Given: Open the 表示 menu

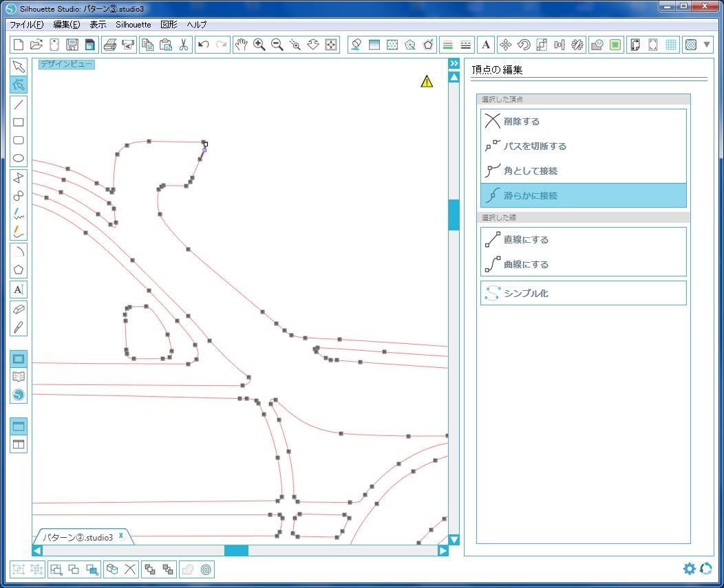Looking at the screenshot, I should [98, 25].
